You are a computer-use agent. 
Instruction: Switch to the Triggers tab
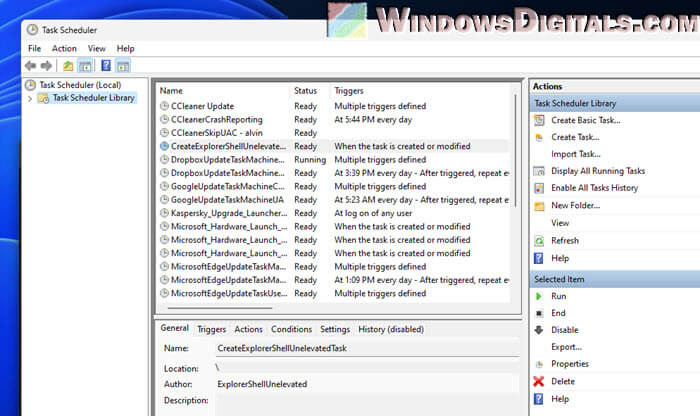tap(212, 329)
